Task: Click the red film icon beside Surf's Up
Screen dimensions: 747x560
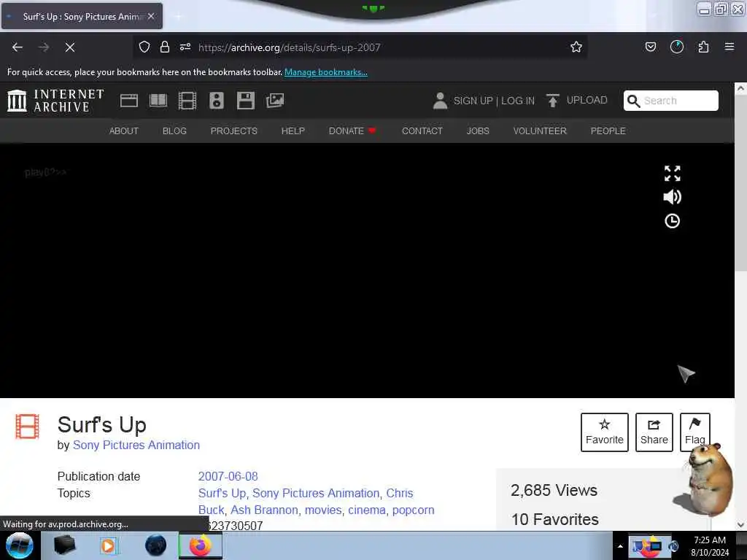Action: point(27,426)
